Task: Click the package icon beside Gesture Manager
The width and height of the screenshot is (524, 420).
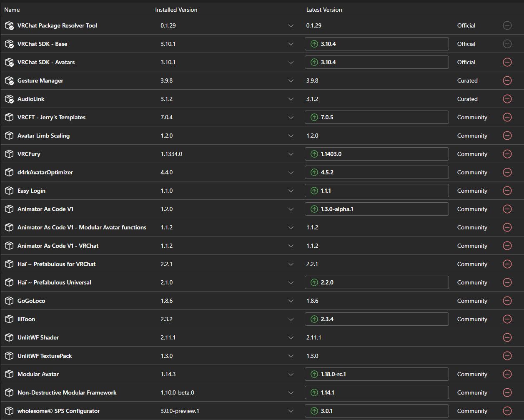Action: (x=9, y=80)
